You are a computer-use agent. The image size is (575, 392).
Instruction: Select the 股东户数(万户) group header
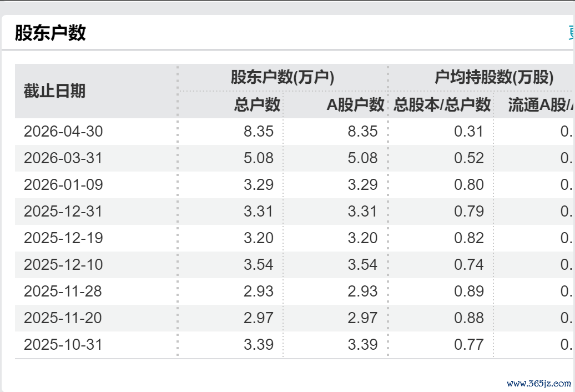283,77
